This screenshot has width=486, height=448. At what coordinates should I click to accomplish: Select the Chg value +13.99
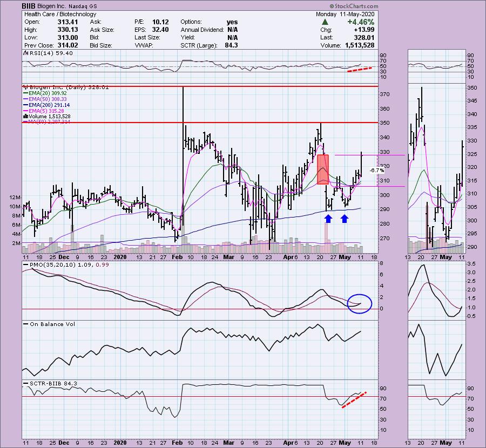coord(364,30)
